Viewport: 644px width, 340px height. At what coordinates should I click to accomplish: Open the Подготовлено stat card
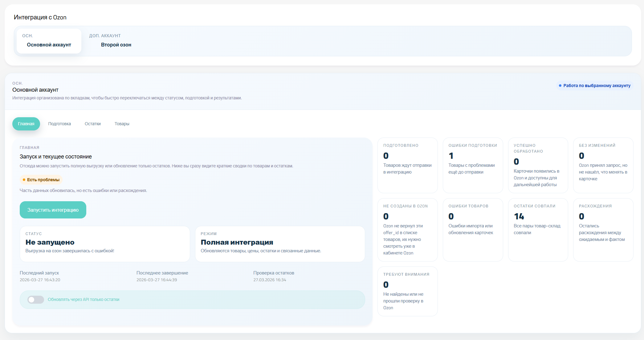pos(407,165)
